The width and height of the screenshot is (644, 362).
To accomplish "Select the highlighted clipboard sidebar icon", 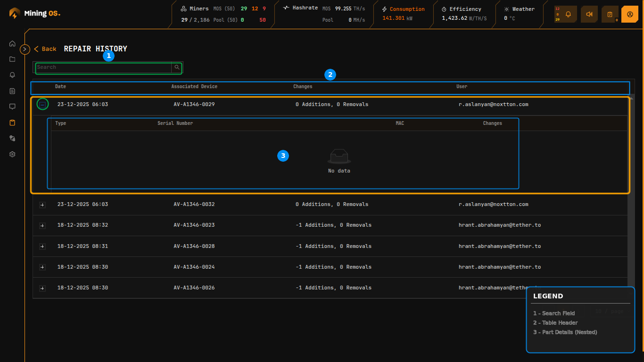I will tap(12, 123).
